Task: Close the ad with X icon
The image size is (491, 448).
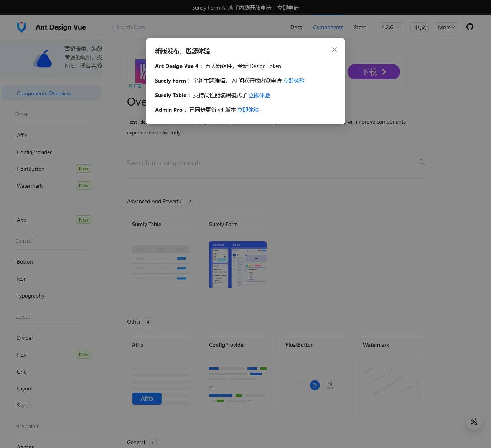Action: tap(130, 86)
